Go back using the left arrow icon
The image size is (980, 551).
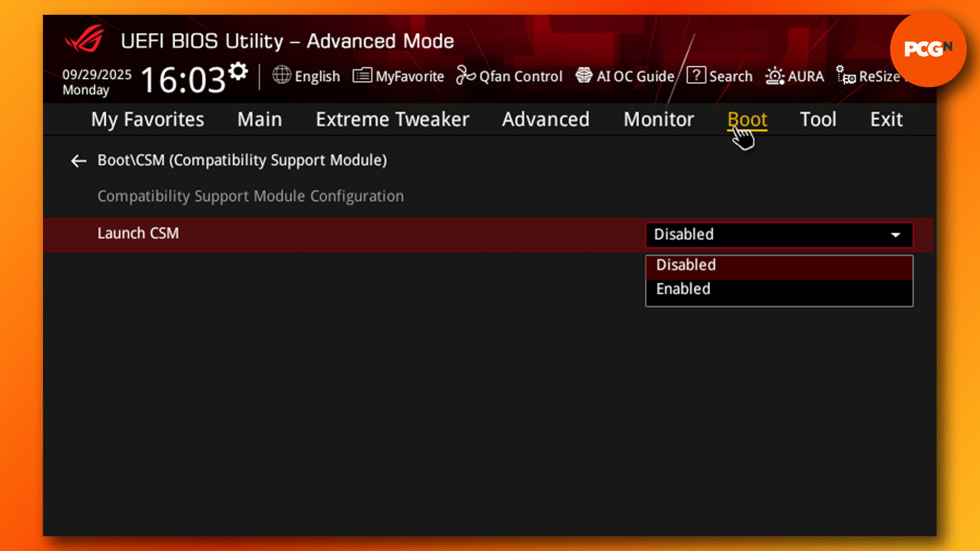(79, 161)
